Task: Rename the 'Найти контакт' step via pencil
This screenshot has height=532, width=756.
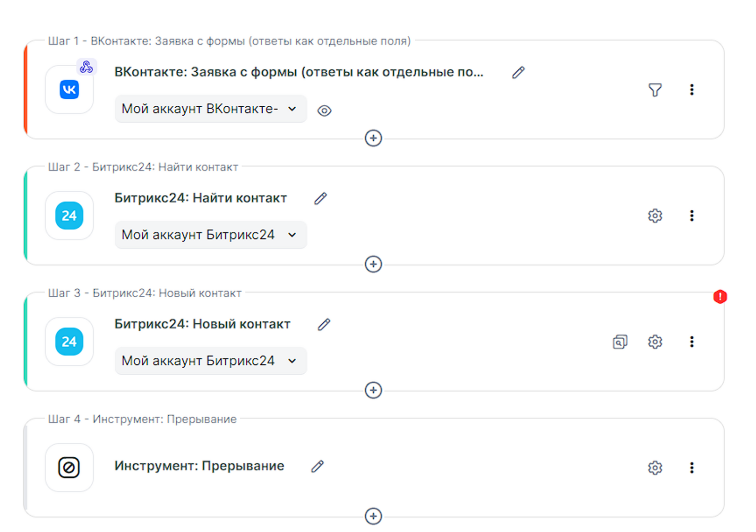Action: (x=320, y=198)
